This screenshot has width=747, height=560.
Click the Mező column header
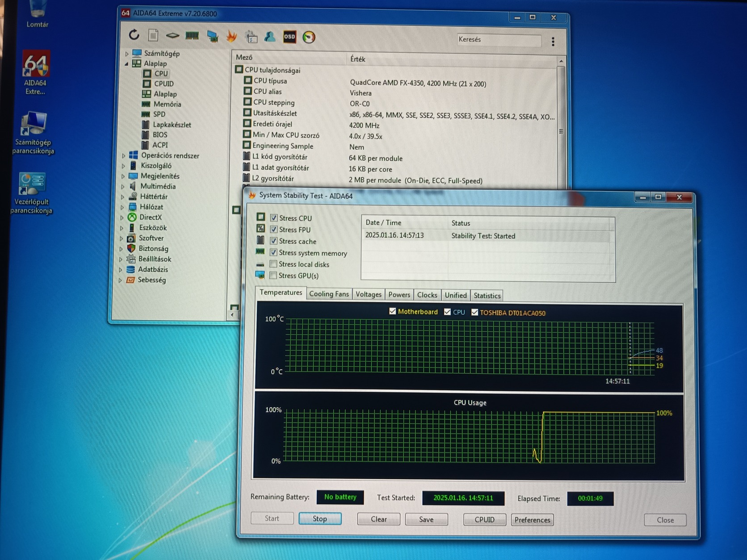(x=289, y=57)
